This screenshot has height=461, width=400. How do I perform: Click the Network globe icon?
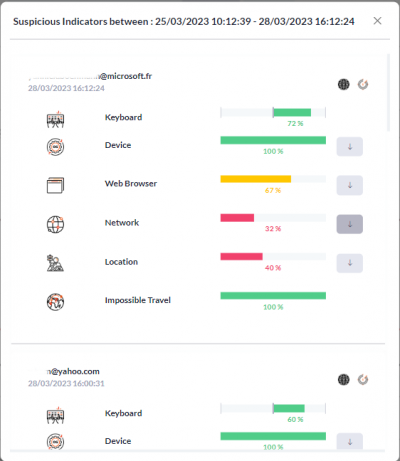click(x=55, y=224)
